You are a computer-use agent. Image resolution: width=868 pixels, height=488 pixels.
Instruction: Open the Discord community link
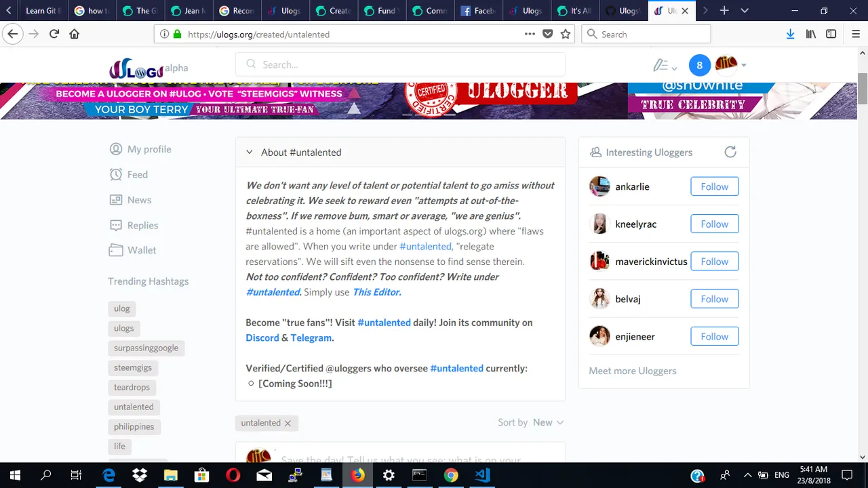coord(262,338)
